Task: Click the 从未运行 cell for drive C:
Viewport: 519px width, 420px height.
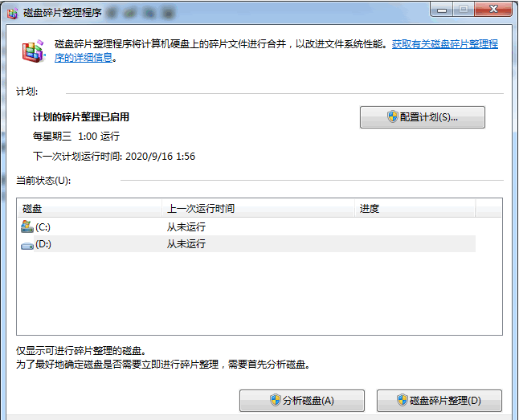Action: point(186,227)
